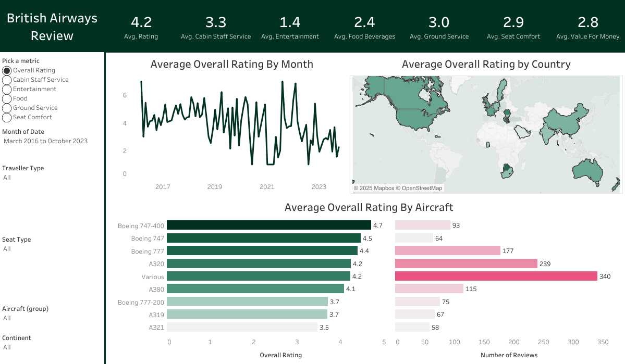This screenshot has height=364, width=625.
Task: Click the A321 rating bar
Action: click(242, 328)
